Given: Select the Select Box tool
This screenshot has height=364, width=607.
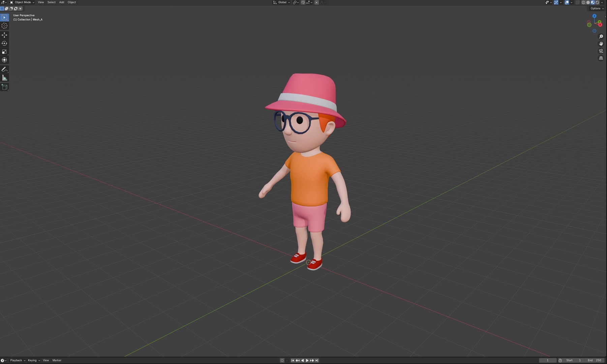Looking at the screenshot, I should click(x=4, y=18).
